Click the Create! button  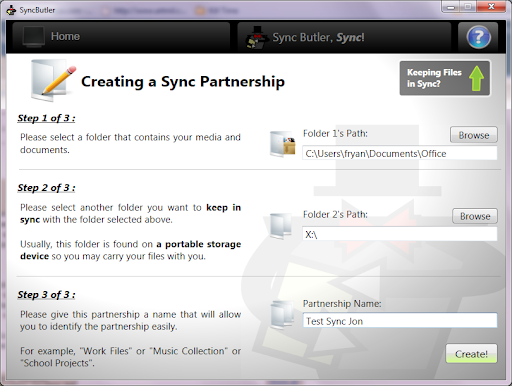(471, 354)
